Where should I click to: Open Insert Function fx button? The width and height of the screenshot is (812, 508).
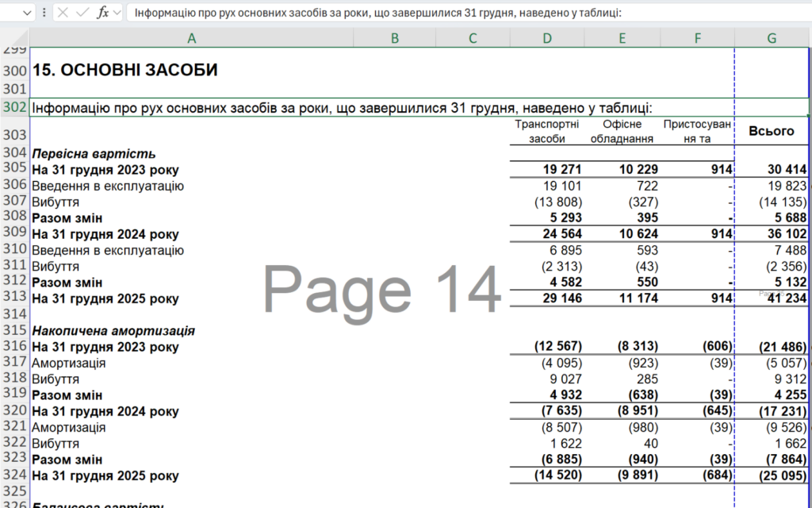click(x=102, y=13)
